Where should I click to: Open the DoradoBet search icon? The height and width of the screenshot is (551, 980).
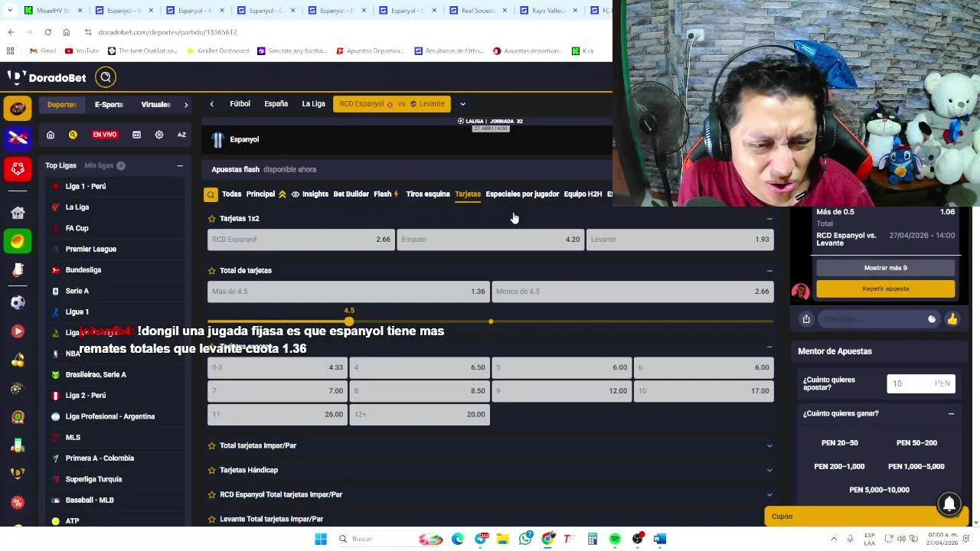tap(106, 77)
